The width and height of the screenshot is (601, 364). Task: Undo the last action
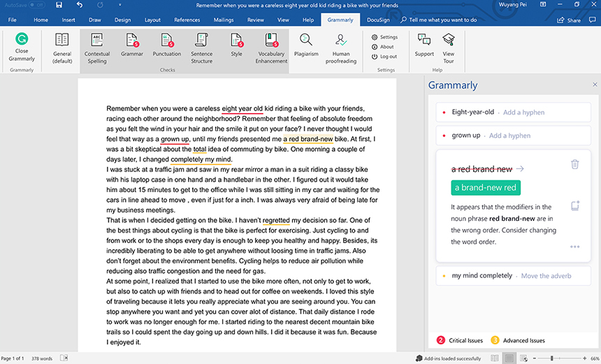click(80, 5)
